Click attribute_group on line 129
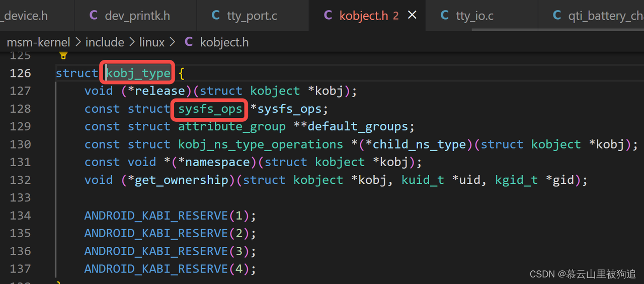644x284 pixels. (232, 126)
